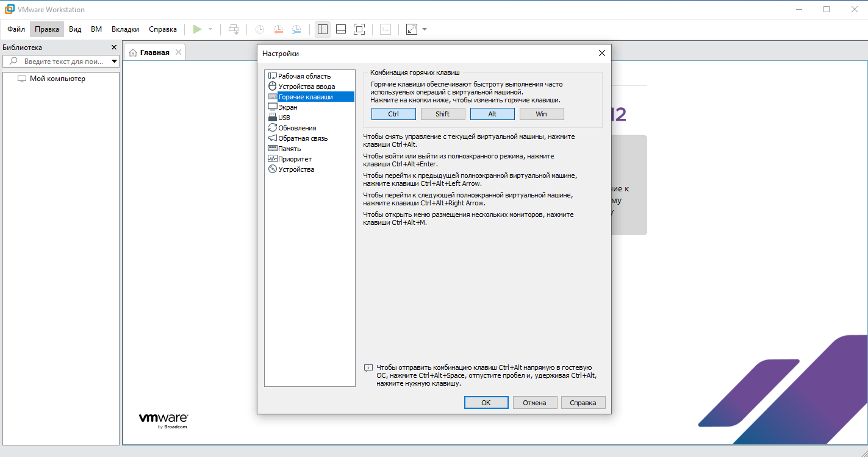The width and height of the screenshot is (868, 457).
Task: Toggle the Win hotkey modifier button
Action: (541, 114)
